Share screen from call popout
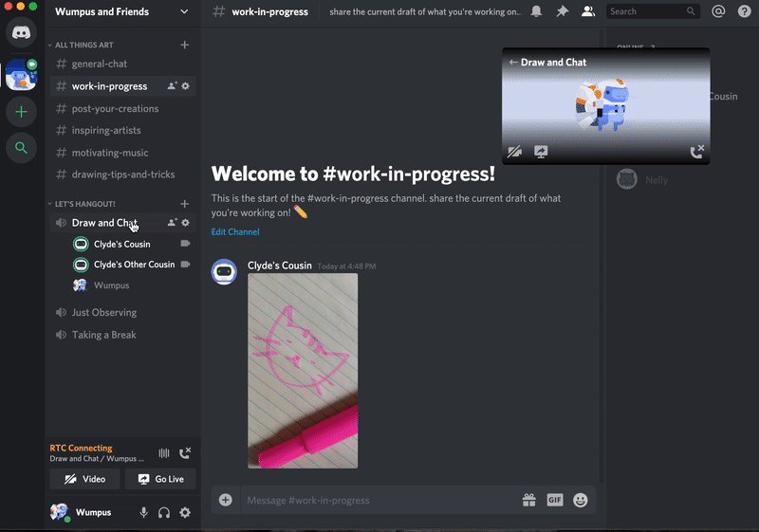The image size is (759, 532). click(x=541, y=152)
